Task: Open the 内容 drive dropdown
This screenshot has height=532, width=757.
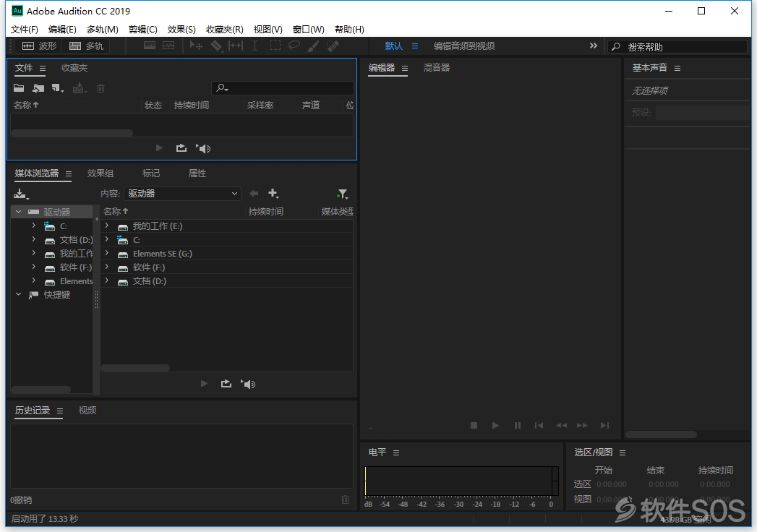Action: pyautogui.click(x=182, y=194)
